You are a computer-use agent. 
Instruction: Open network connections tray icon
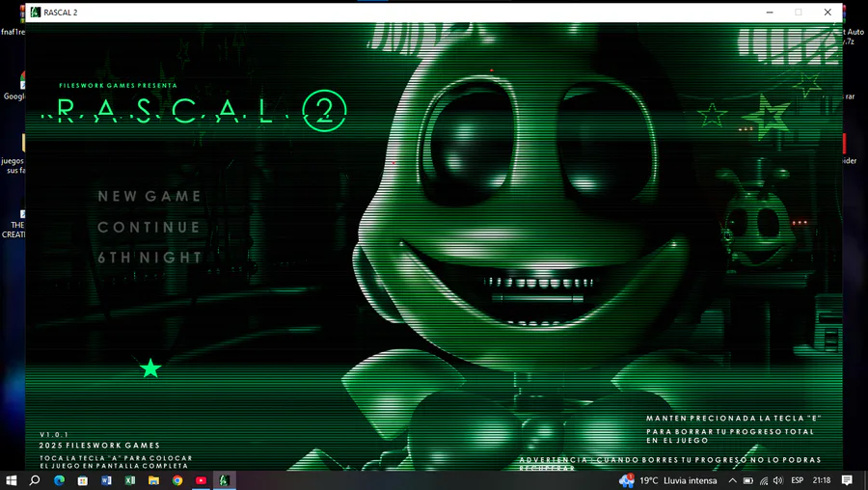[764, 480]
